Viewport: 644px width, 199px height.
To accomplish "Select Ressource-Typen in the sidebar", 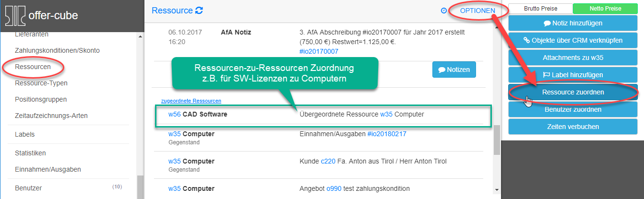I will (x=41, y=83).
